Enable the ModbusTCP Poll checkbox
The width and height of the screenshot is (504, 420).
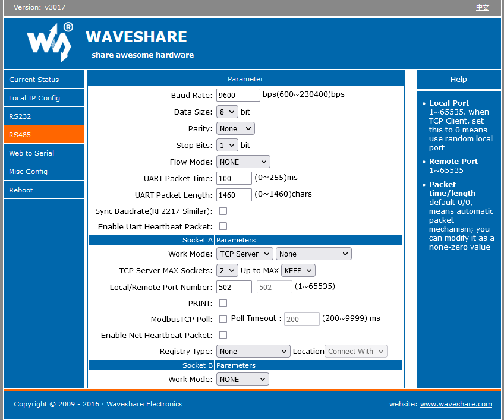(x=223, y=319)
